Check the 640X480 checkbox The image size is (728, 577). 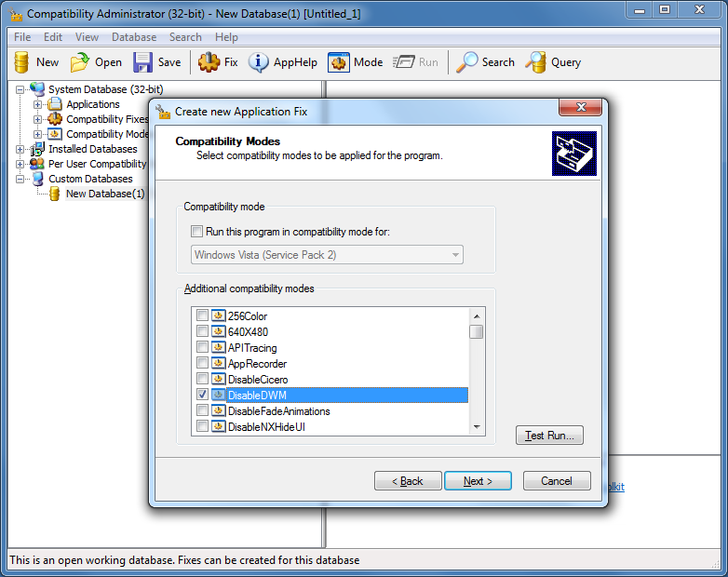pos(202,331)
